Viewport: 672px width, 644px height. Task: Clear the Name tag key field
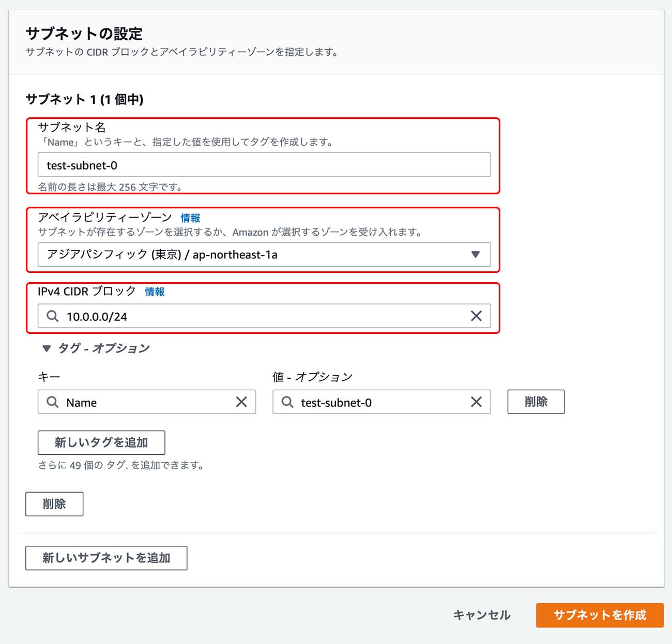click(x=241, y=402)
